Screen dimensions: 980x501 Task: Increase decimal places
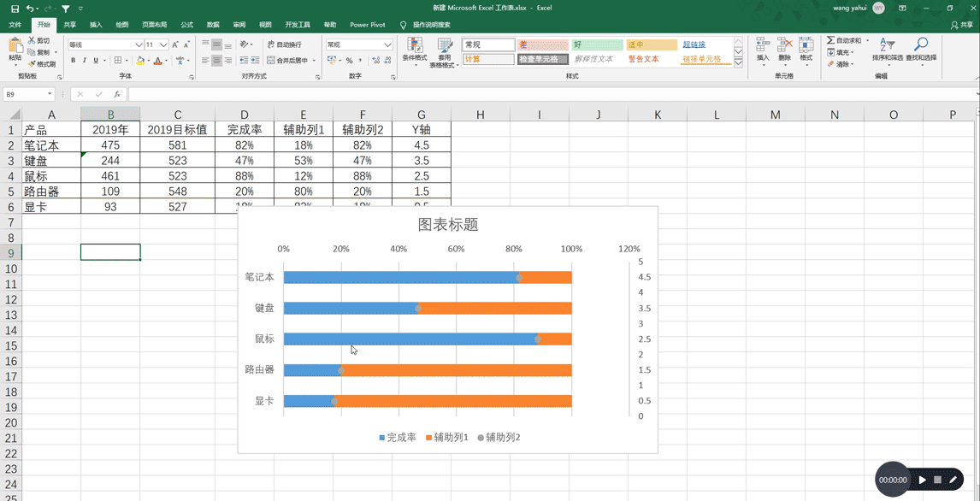[375, 61]
